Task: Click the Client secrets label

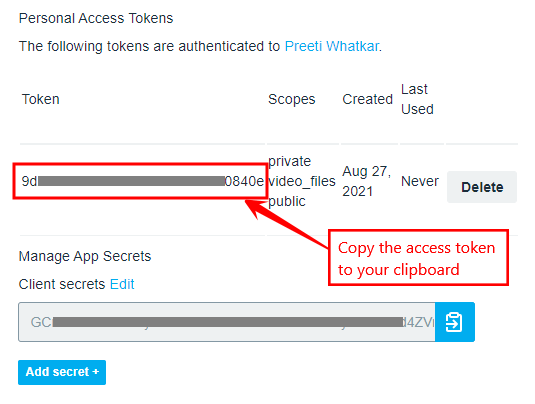Action: click(x=62, y=284)
